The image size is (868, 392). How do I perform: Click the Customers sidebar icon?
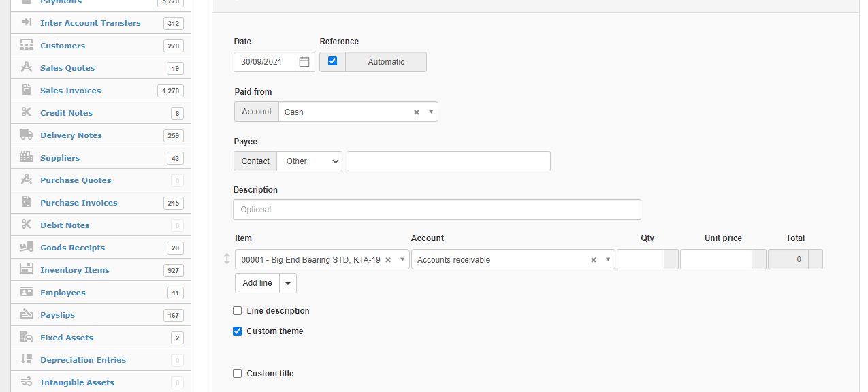click(27, 46)
